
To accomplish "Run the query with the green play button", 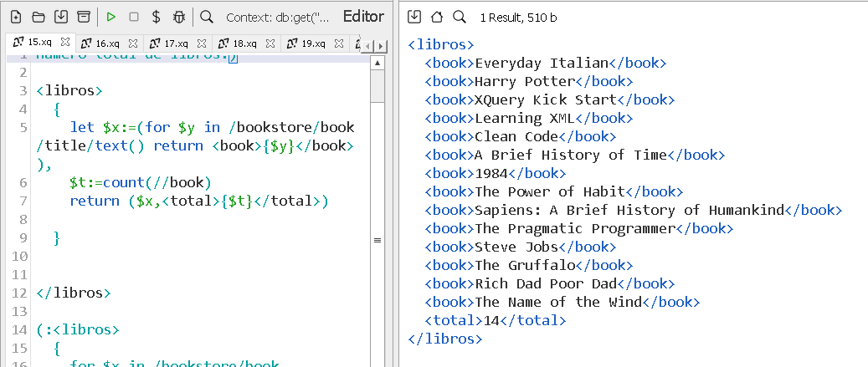I will (111, 17).
